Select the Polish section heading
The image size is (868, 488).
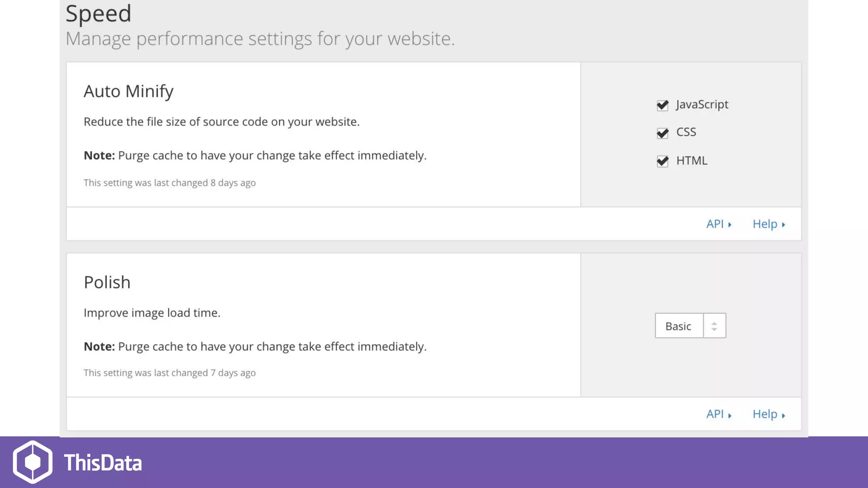click(x=107, y=283)
